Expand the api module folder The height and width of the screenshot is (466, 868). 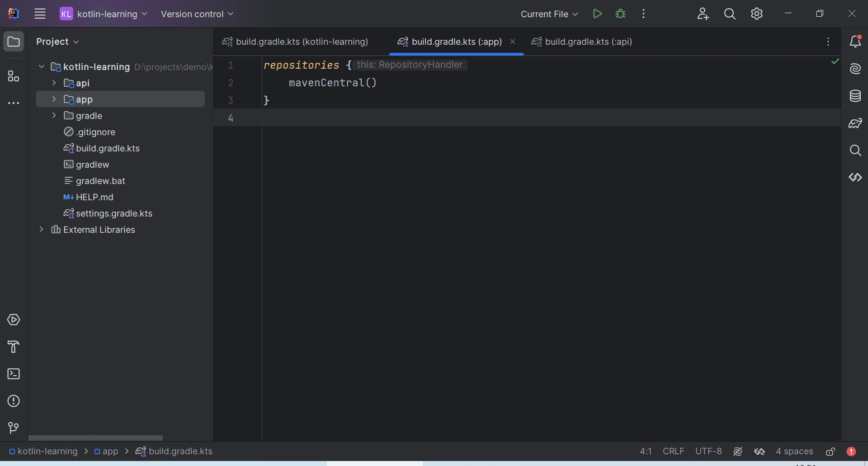click(x=54, y=83)
